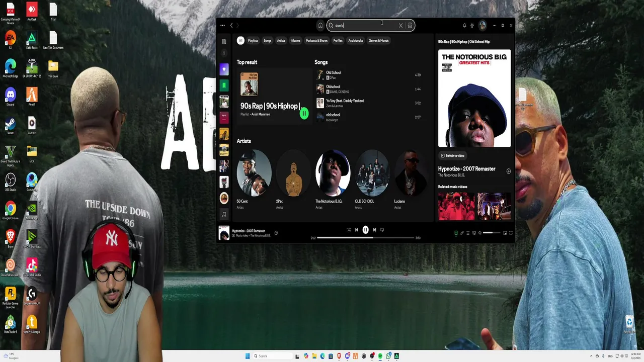Connect to a device icon
Screen dimensions: 644x362
(x=474, y=233)
